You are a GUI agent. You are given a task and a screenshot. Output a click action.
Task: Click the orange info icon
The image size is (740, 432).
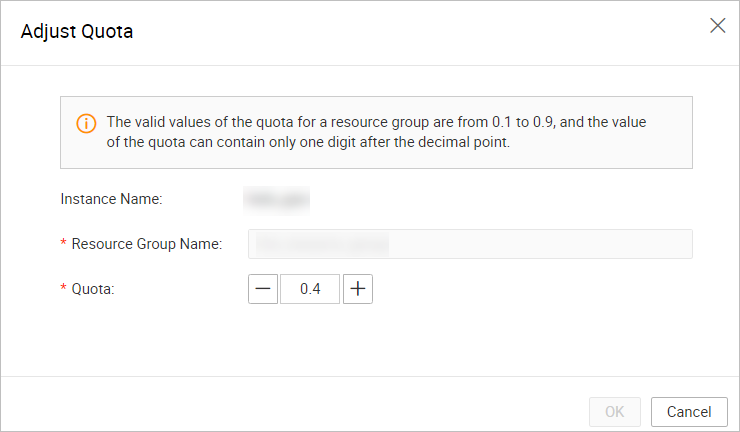pyautogui.click(x=87, y=123)
